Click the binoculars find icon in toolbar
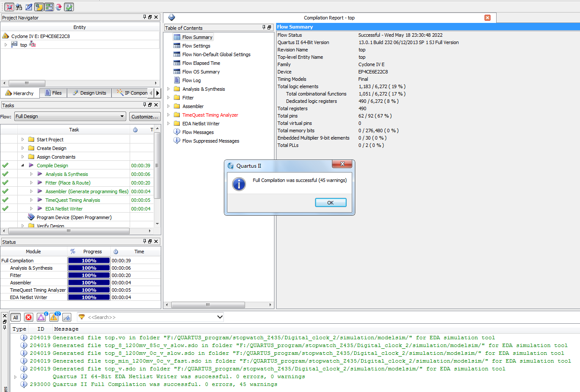 (x=19, y=7)
